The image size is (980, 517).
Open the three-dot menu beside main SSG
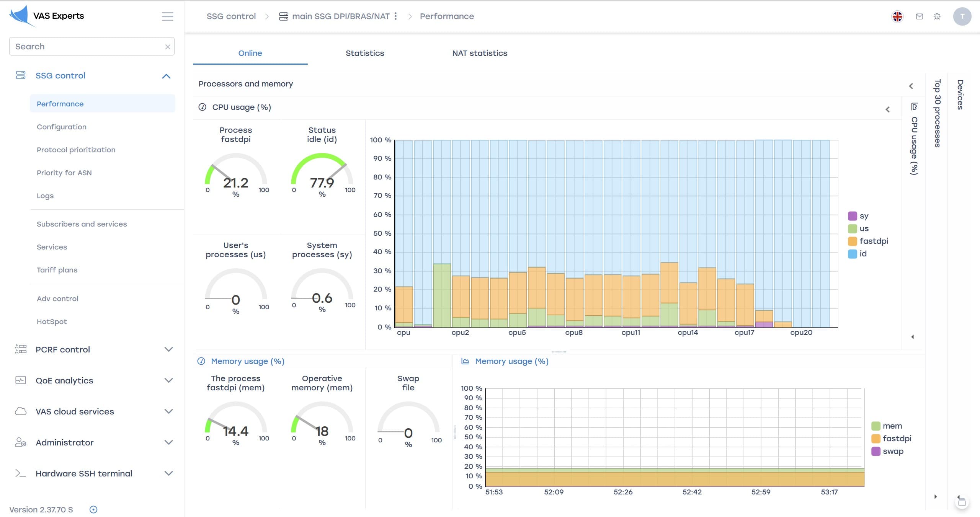click(395, 16)
